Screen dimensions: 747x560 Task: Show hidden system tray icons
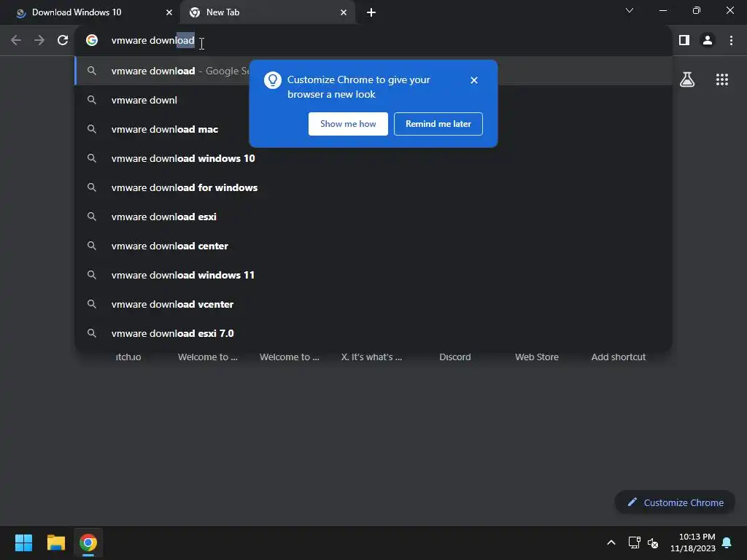pos(611,542)
